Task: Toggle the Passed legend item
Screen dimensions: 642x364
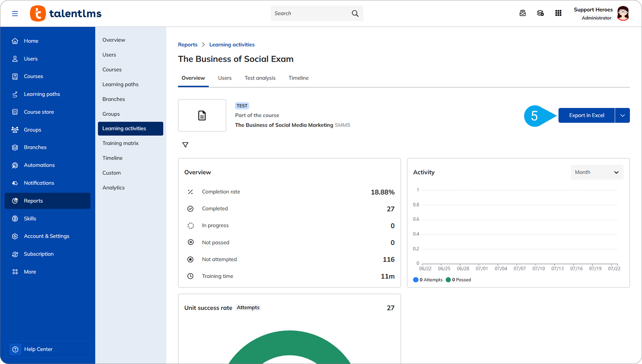Action: click(458, 280)
